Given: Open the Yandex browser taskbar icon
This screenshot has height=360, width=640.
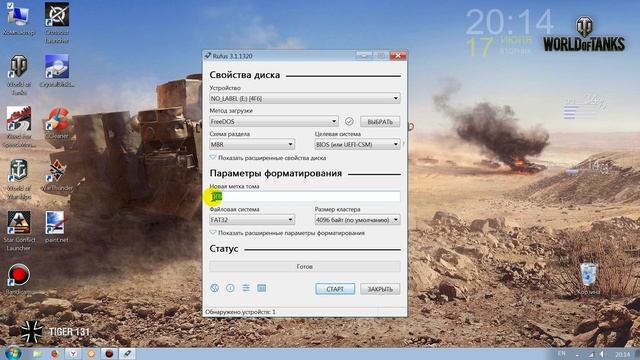Looking at the screenshot, I should tap(73, 354).
